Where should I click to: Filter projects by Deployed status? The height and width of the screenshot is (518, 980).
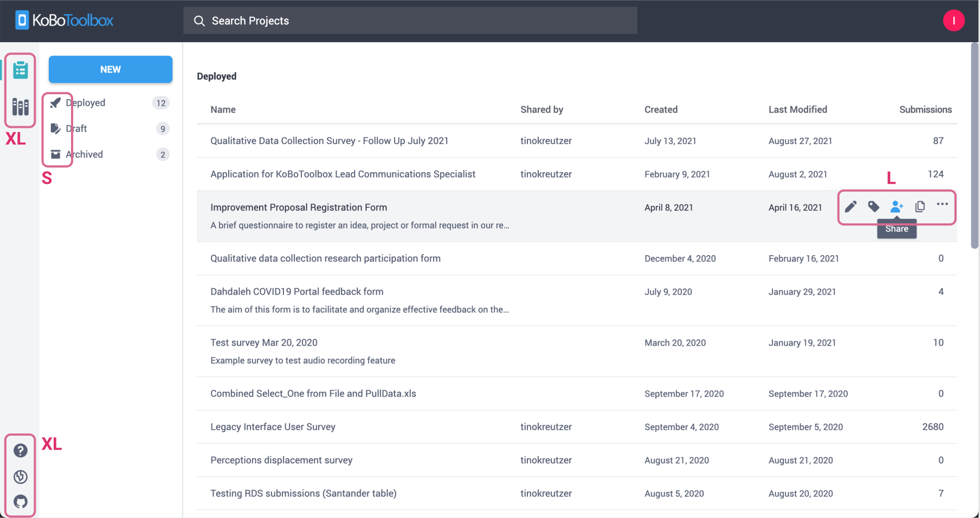(x=85, y=102)
